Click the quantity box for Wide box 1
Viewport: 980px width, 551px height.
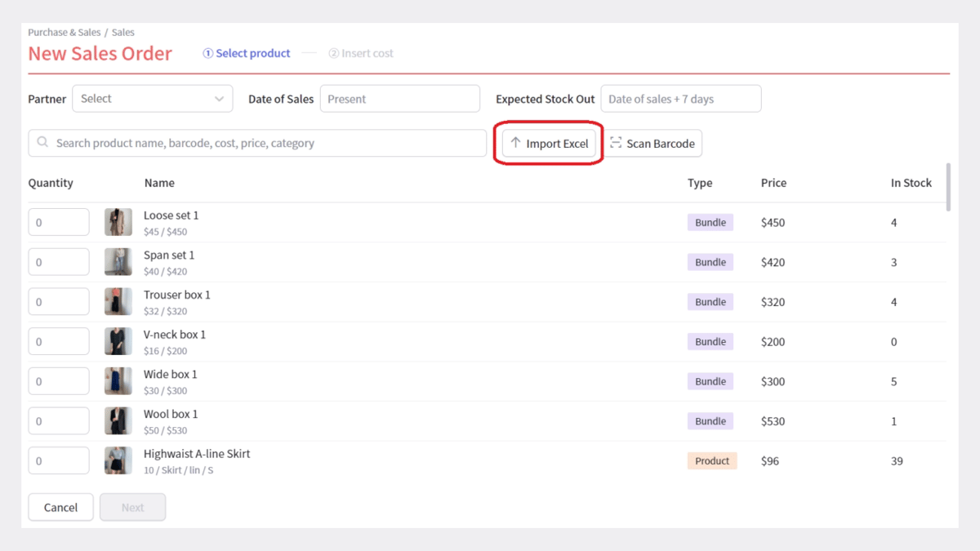[59, 381]
